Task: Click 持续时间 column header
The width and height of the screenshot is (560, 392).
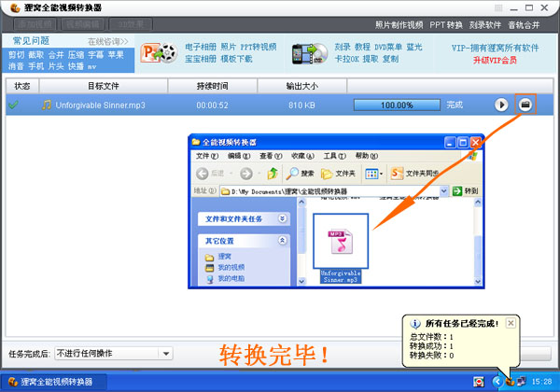Action: point(213,86)
